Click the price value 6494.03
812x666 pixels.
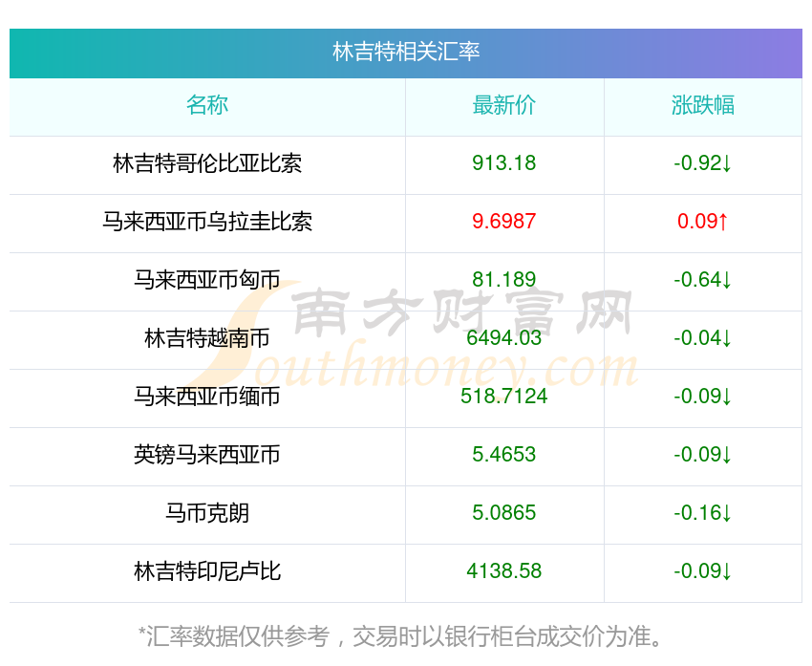[x=503, y=338]
